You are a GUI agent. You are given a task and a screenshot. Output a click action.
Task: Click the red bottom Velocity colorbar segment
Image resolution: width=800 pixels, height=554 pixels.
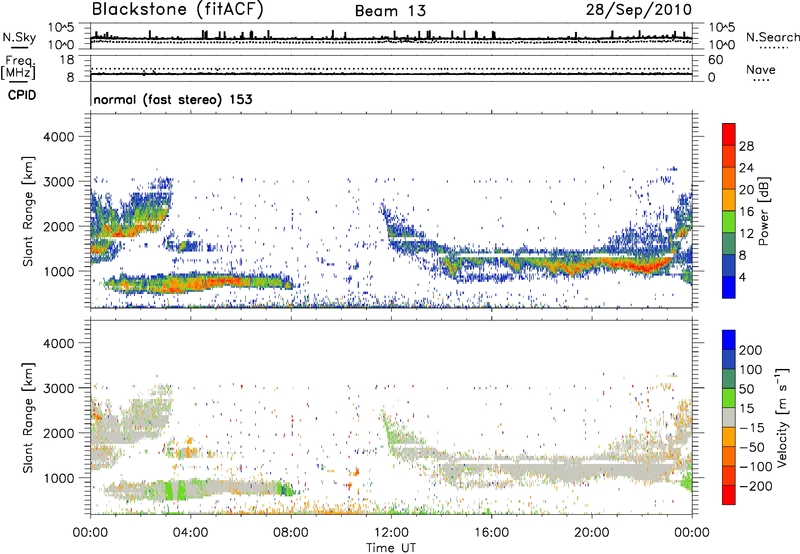click(x=729, y=495)
